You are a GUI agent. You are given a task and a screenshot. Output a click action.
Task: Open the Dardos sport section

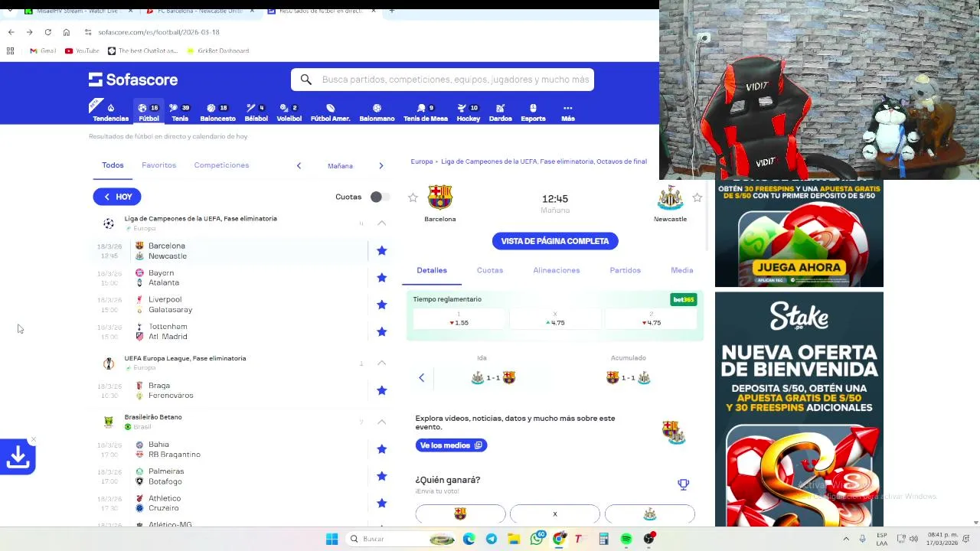point(500,112)
